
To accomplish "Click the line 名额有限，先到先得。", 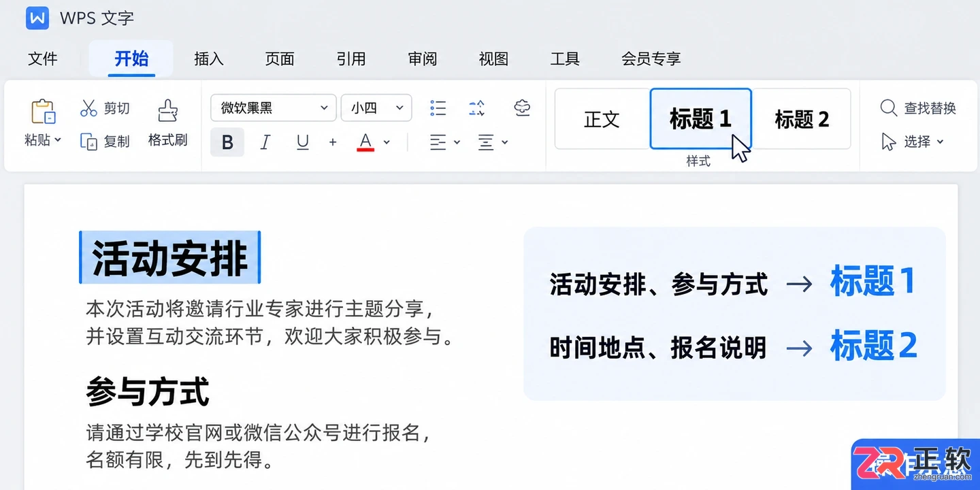I will [x=180, y=461].
